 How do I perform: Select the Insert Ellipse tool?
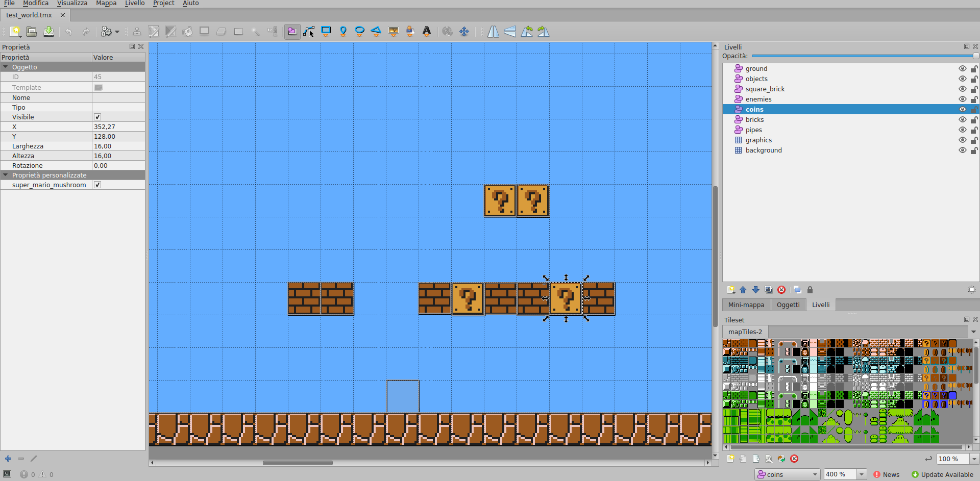pos(359,32)
